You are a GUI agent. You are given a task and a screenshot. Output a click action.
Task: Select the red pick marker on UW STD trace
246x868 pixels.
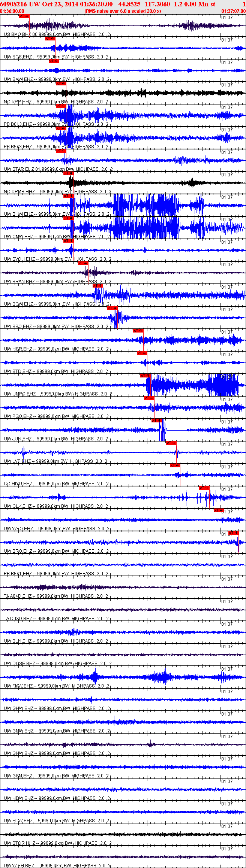pos(142,353)
